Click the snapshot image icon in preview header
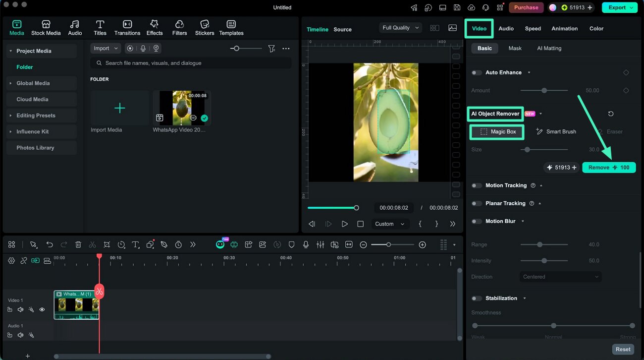644x360 pixels. click(x=452, y=28)
